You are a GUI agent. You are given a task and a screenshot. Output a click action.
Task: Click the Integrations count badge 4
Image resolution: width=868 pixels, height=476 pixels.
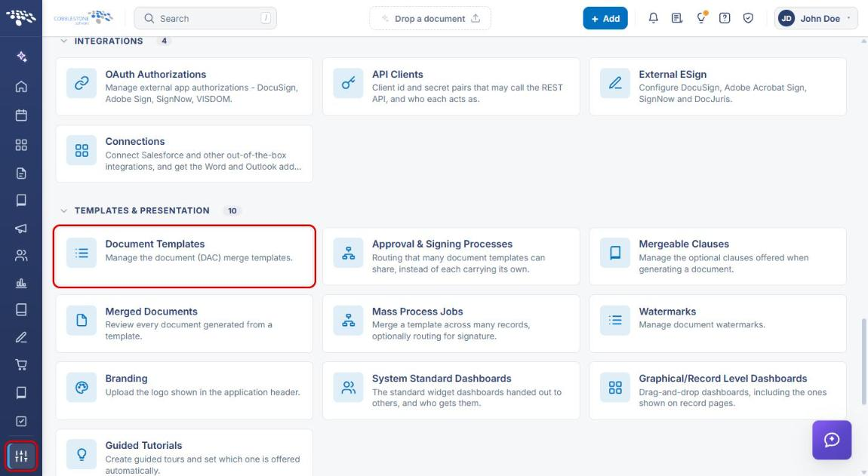pos(164,41)
